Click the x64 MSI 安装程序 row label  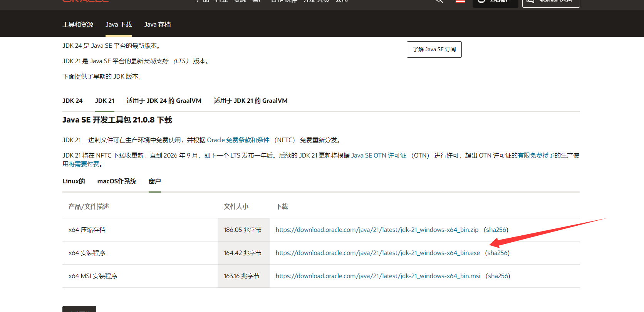pos(93,276)
